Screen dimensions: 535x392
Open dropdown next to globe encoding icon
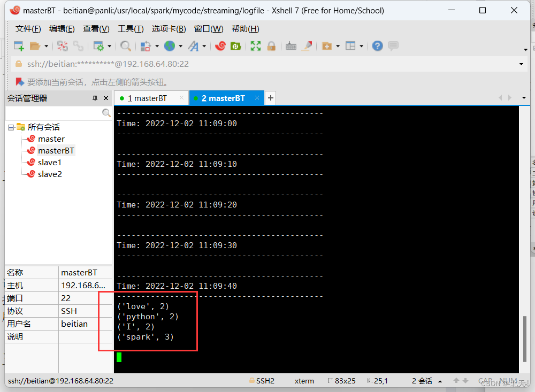click(x=180, y=46)
